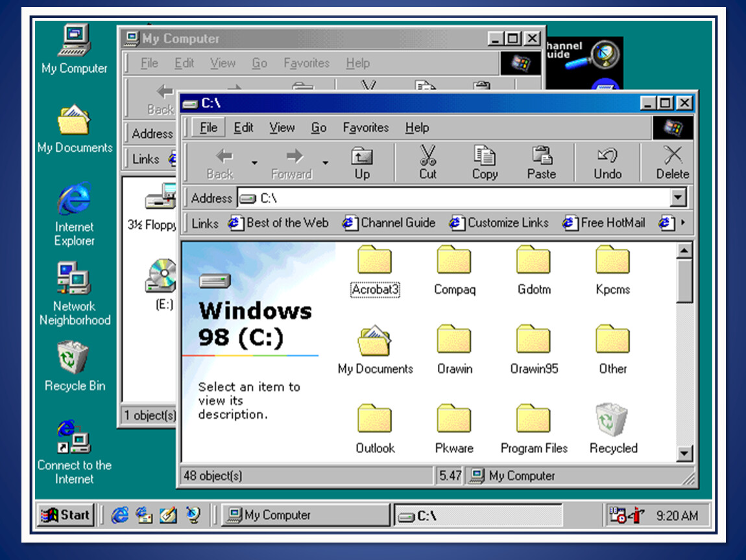Select the E: CD drive icon
Image resolution: width=746 pixels, height=560 pixels.
(162, 285)
